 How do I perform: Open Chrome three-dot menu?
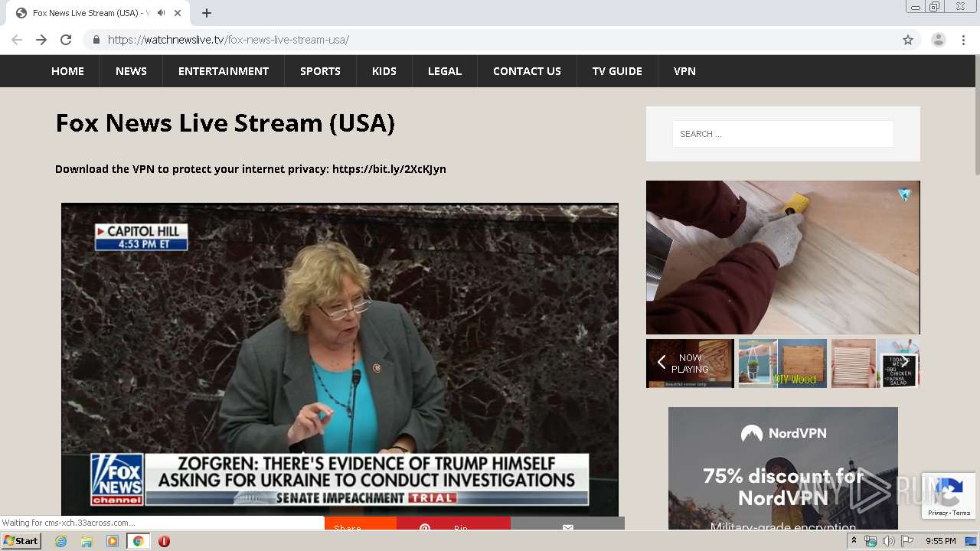(963, 40)
